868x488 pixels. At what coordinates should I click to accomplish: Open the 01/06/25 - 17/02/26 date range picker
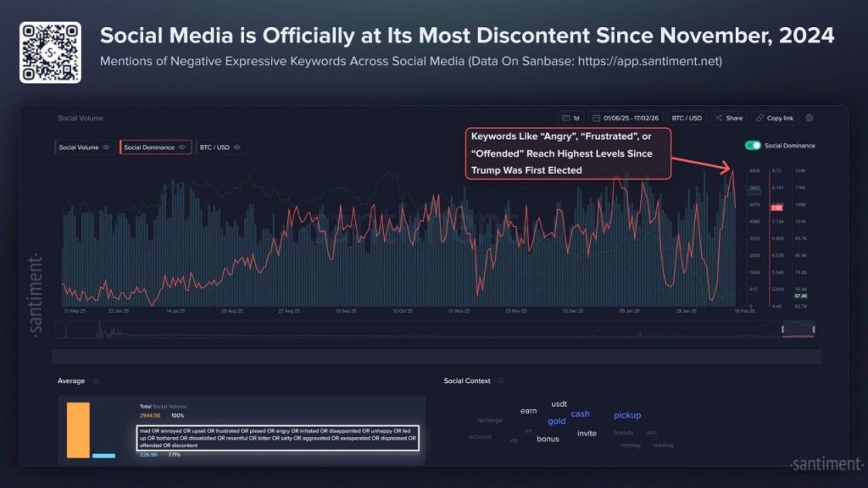click(632, 118)
